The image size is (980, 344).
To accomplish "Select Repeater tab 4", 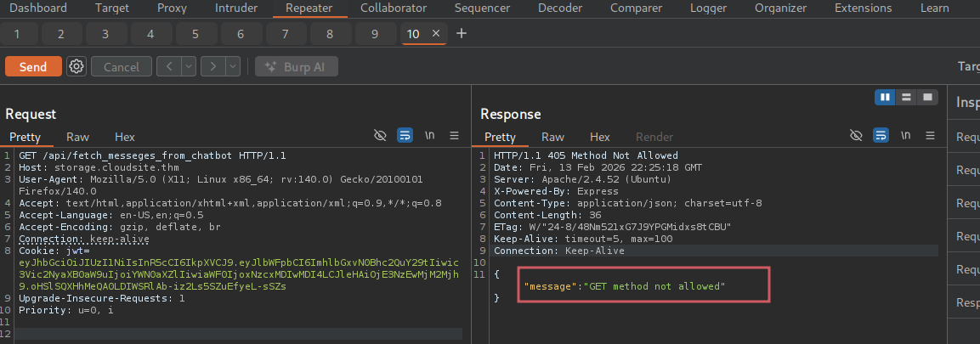I will pyautogui.click(x=150, y=34).
